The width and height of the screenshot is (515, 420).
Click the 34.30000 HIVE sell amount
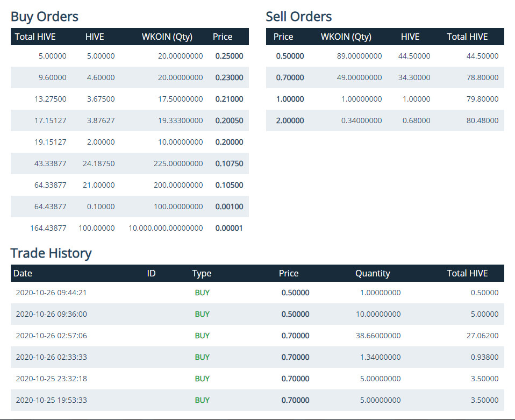click(414, 77)
